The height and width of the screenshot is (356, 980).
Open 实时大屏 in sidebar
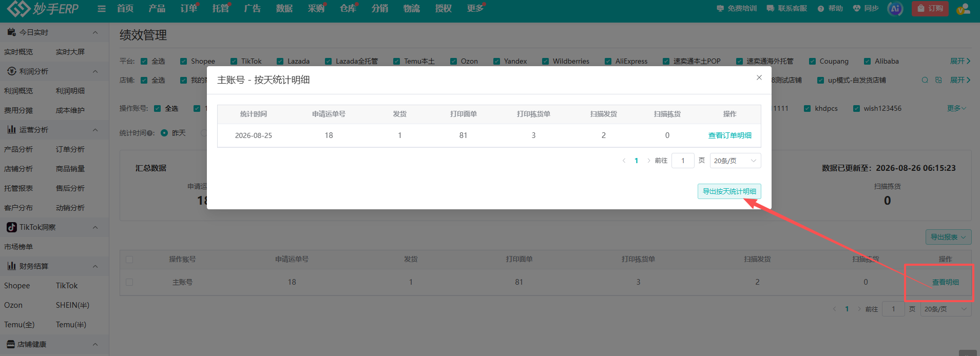[70, 52]
